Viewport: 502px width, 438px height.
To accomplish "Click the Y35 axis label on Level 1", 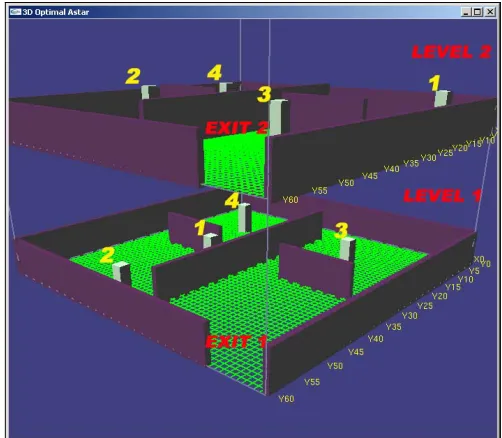I will tap(394, 326).
